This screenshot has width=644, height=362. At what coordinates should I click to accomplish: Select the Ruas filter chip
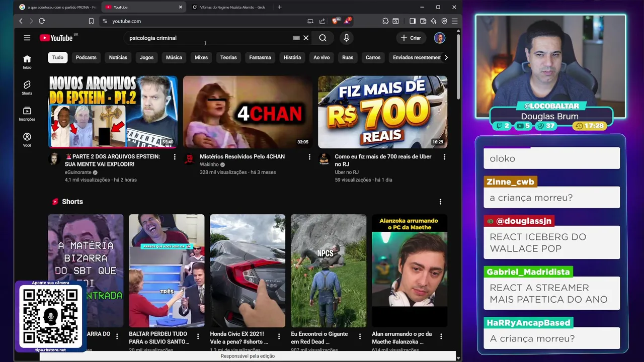(348, 57)
